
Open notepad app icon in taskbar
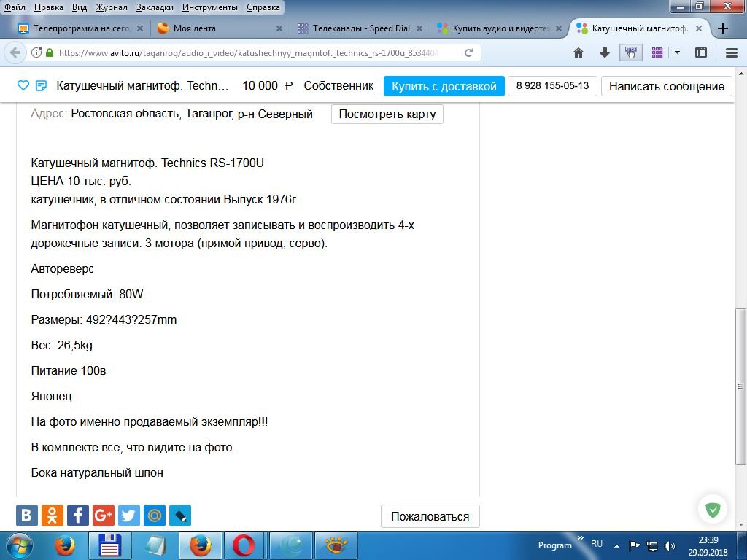click(x=155, y=545)
